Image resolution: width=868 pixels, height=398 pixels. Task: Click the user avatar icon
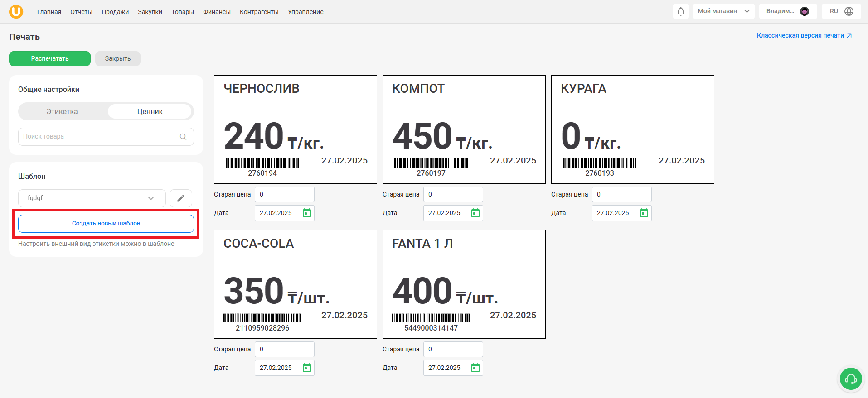[x=805, y=11]
